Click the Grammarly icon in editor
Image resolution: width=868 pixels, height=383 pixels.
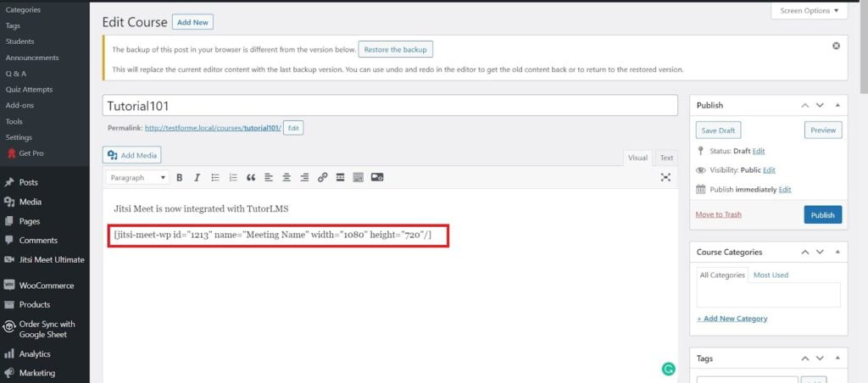tap(669, 369)
